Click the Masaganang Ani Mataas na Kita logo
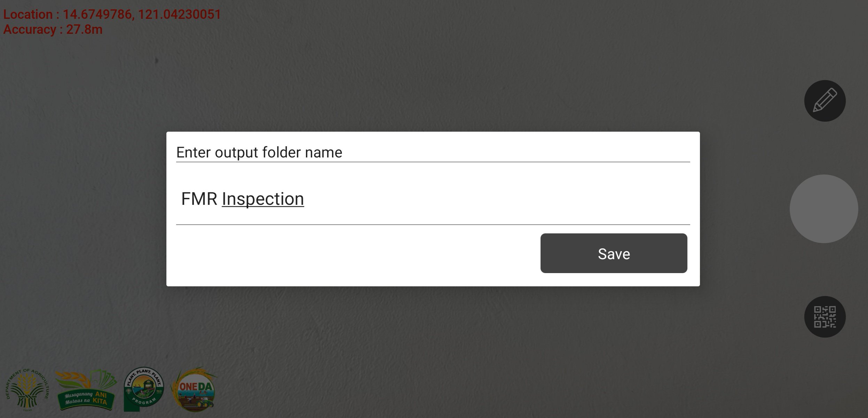Screen dimensions: 868x418 tap(86, 390)
